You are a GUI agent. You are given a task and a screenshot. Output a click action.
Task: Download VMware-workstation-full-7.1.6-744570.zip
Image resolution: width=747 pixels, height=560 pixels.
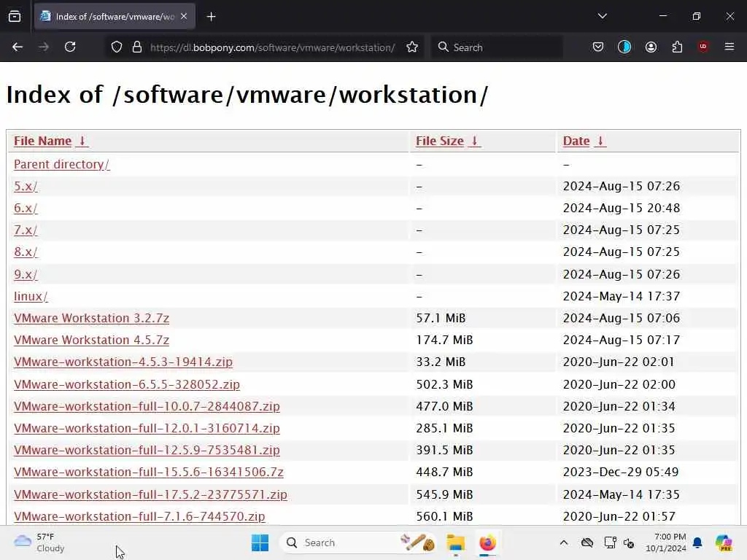click(x=139, y=516)
